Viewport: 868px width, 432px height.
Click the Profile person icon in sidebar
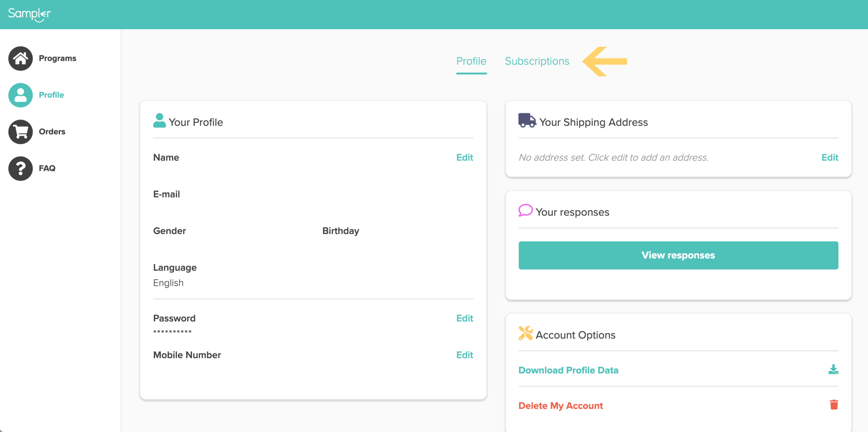(x=20, y=95)
